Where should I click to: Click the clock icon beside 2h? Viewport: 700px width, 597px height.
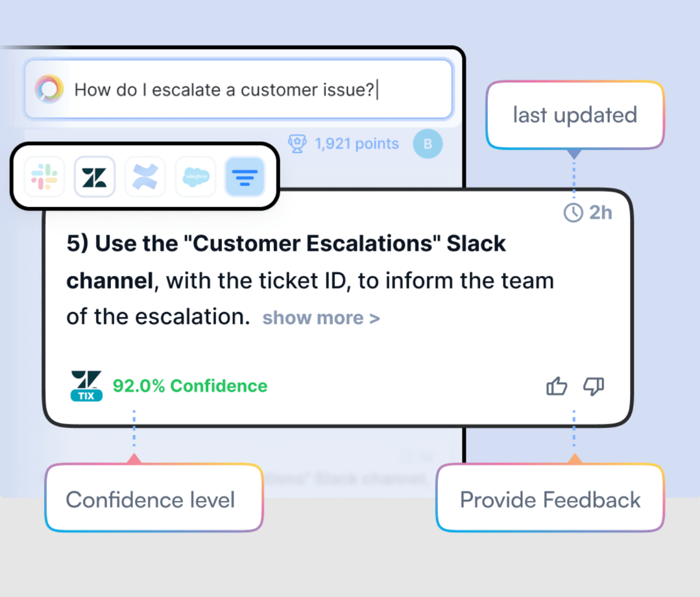573,213
